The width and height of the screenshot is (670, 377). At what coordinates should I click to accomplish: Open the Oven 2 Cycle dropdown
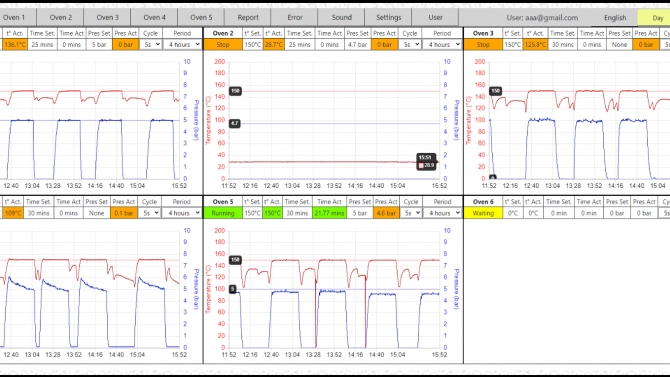(x=410, y=44)
